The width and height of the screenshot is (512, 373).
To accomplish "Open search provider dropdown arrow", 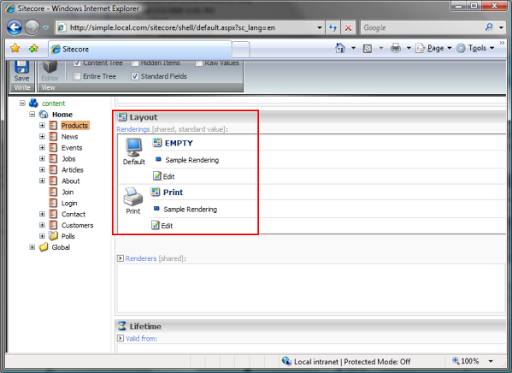I will pyautogui.click(x=501, y=28).
